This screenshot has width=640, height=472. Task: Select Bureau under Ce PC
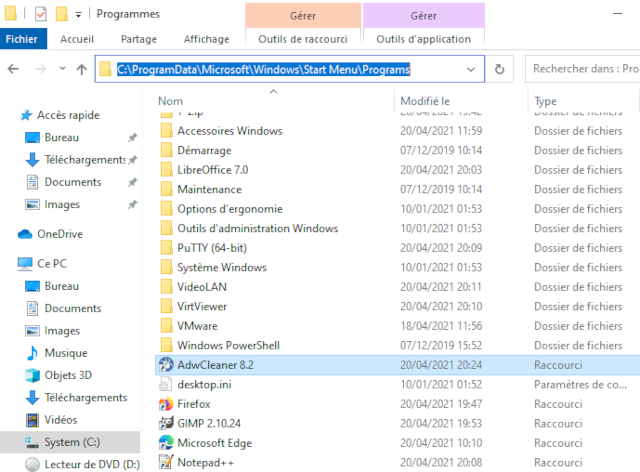click(x=62, y=286)
